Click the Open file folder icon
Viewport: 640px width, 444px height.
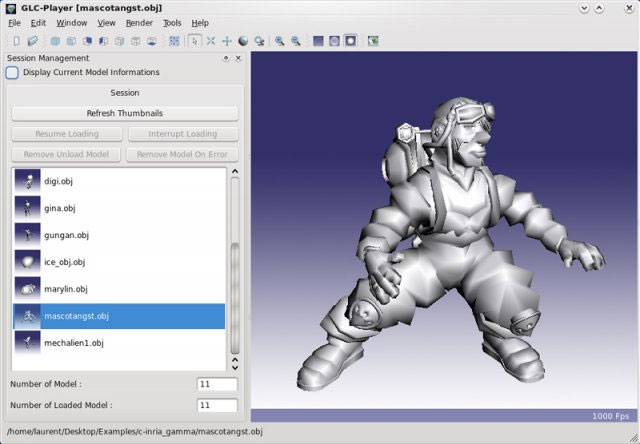click(x=32, y=41)
